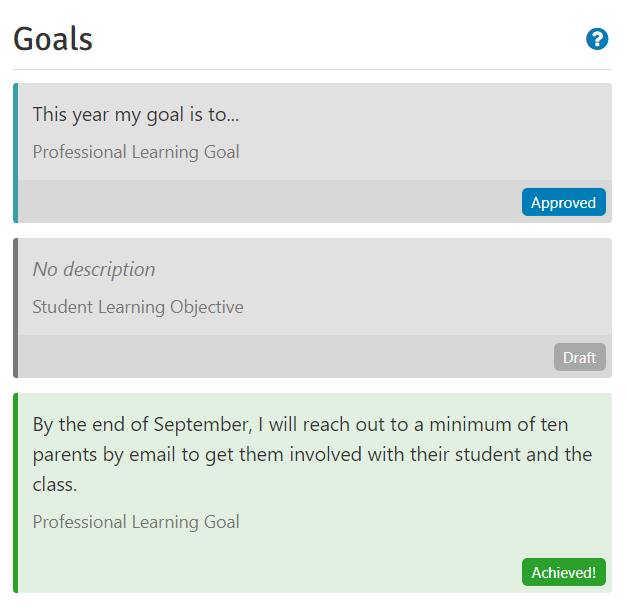Image resolution: width=627 pixels, height=610 pixels.
Task: Click the blue Approved status badge
Action: [x=563, y=202]
